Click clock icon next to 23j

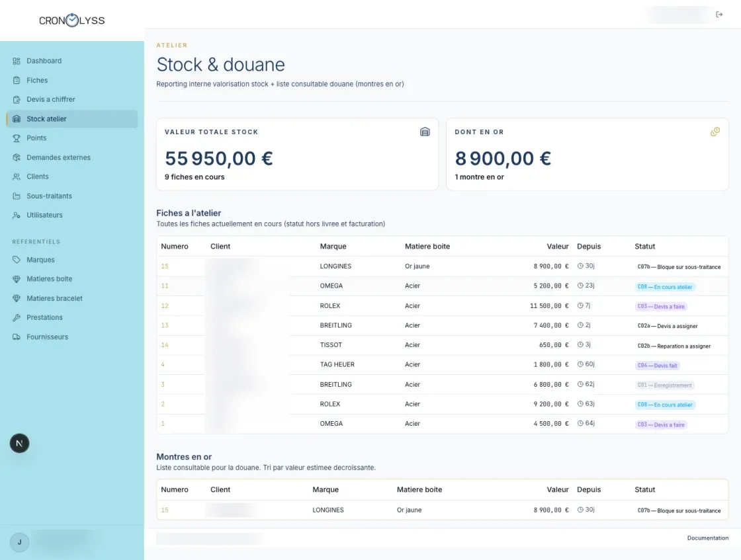click(580, 286)
